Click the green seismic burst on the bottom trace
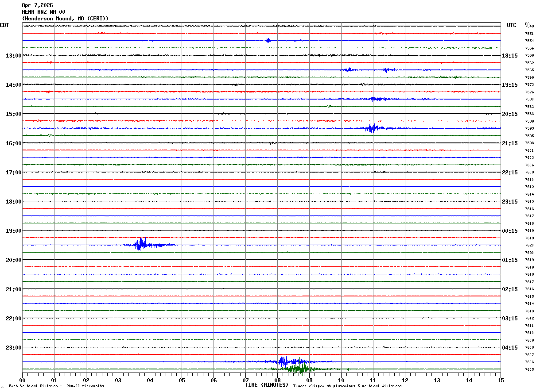The height and width of the screenshot is (392, 536). click(299, 369)
